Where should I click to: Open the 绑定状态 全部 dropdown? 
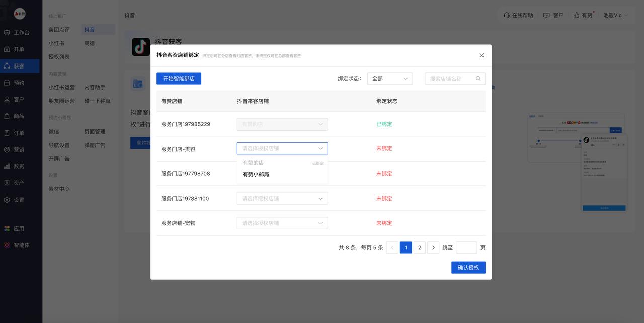(390, 79)
